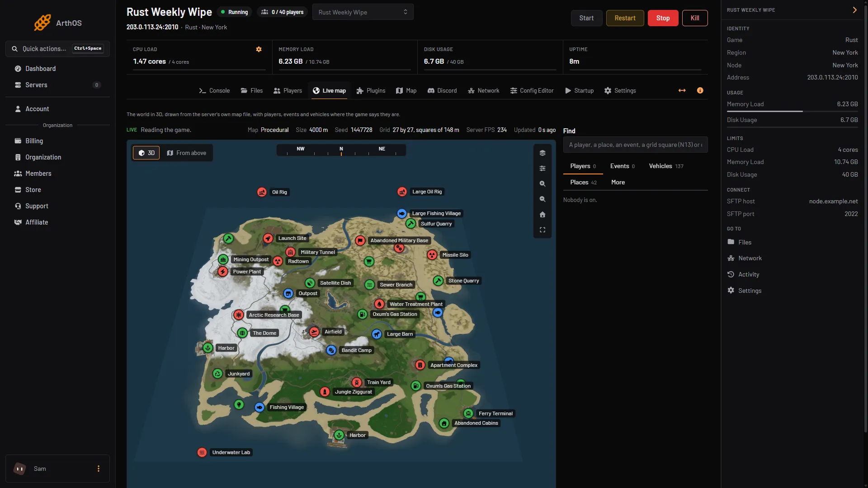Open the Plugins tab
Viewport: 868px width, 488px height.
click(x=371, y=90)
